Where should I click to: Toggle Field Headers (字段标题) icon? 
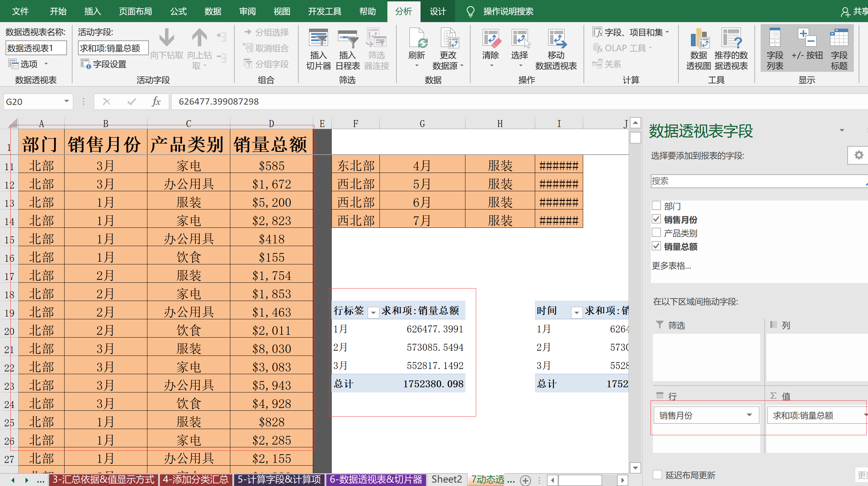tap(839, 38)
